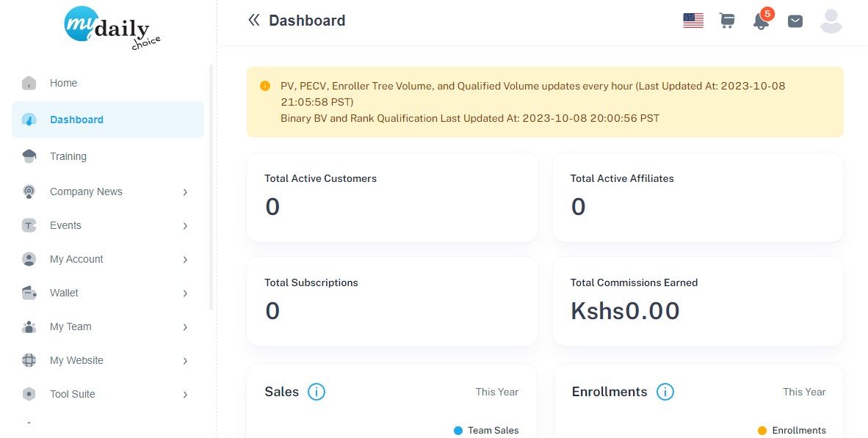Go to Home in sidebar
This screenshot has height=438, width=868.
click(x=108, y=83)
